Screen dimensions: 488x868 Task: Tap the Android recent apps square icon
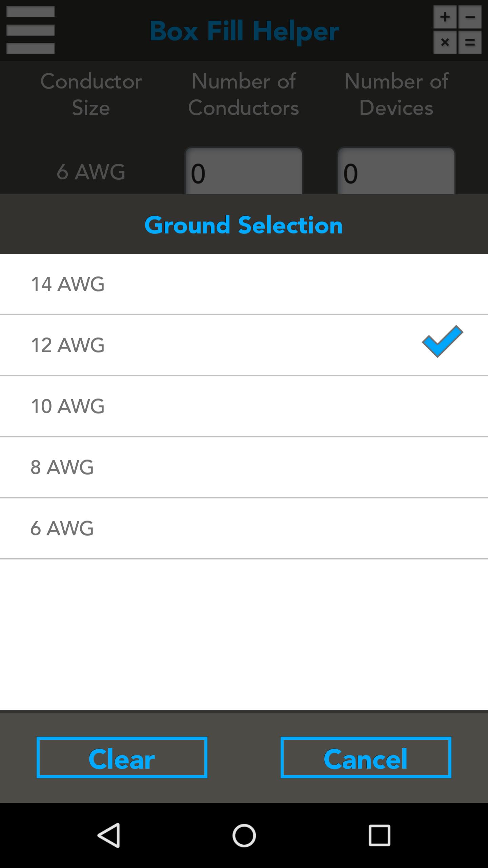pos(379,835)
